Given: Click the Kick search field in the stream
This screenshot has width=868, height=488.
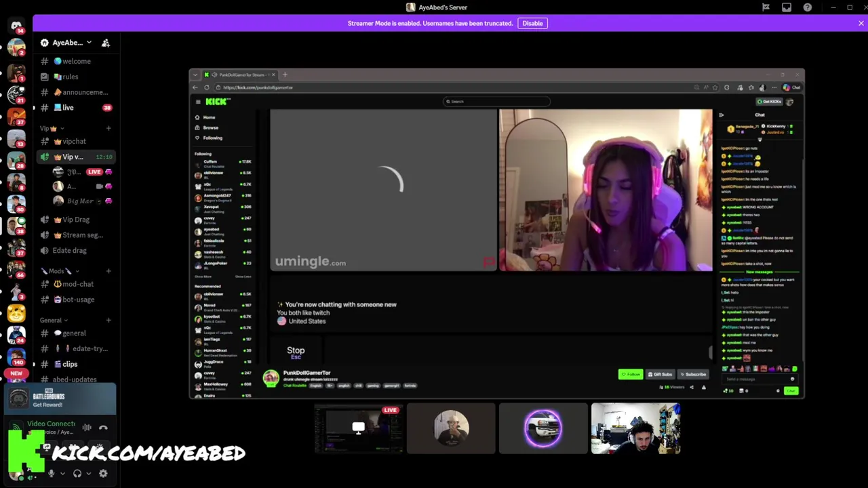Looking at the screenshot, I should point(496,102).
